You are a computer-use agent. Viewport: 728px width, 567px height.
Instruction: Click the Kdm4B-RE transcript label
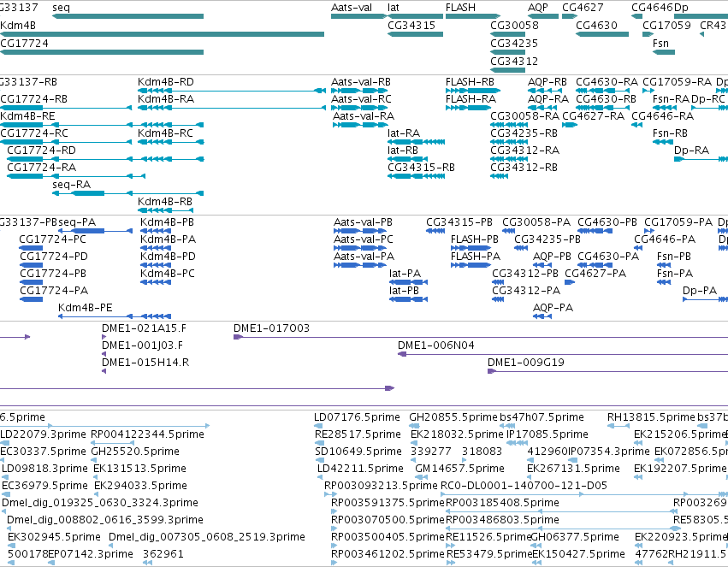(27, 116)
